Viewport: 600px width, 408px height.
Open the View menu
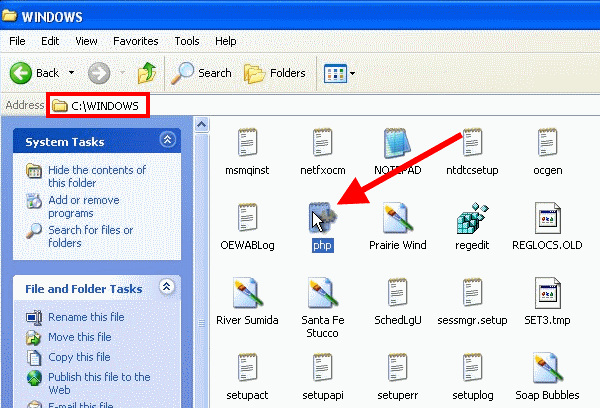point(86,41)
